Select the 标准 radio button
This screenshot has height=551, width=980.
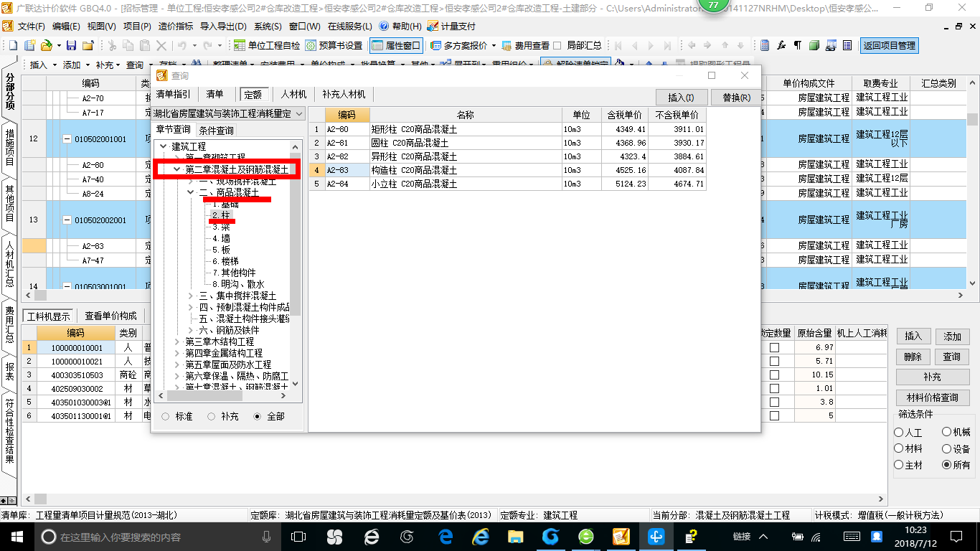166,416
